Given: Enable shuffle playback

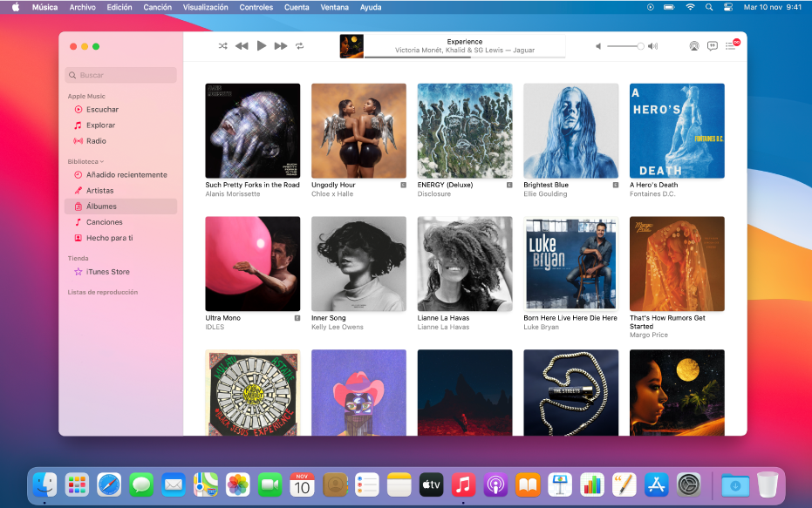Looking at the screenshot, I should 222,45.
